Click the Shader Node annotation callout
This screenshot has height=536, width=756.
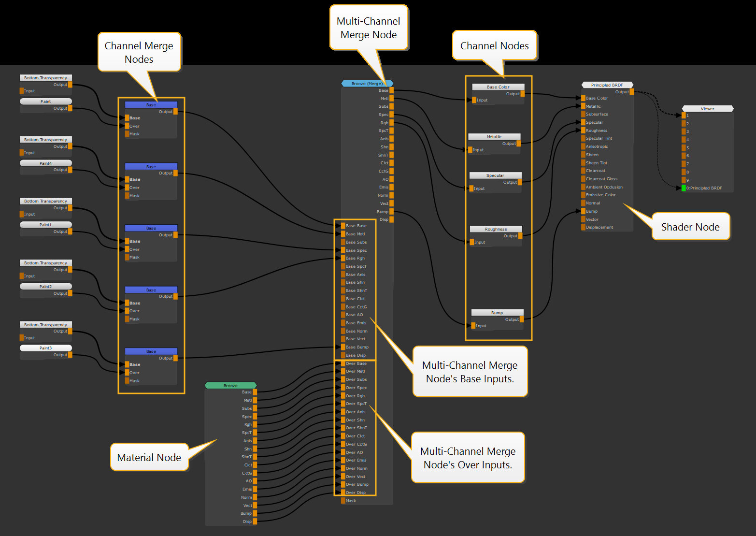[x=691, y=227]
